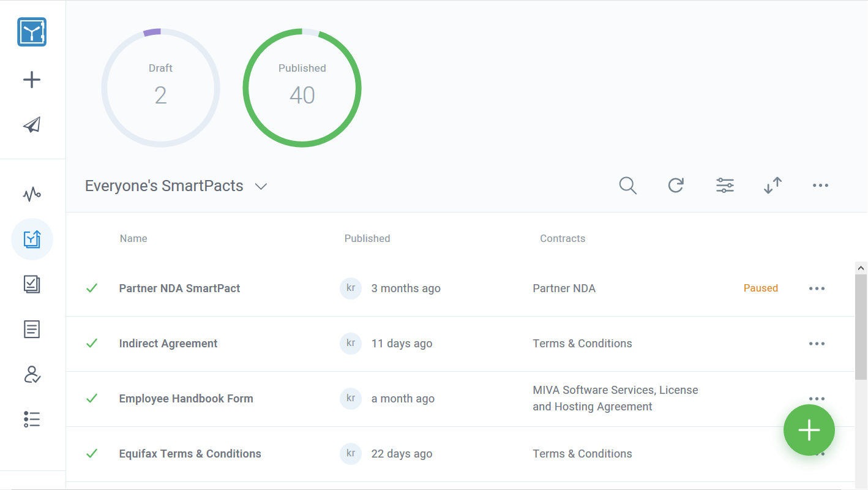Viewport: 868px width, 490px height.
Task: Click kr avatar in Equifax row
Action: [351, 453]
